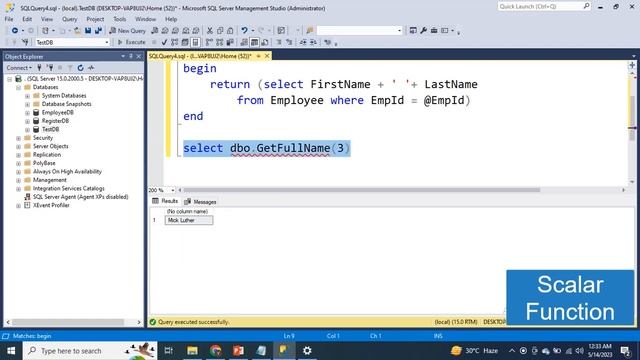Switch to the Results tab
Screen dimensions: 640x360
pyautogui.click(x=165, y=201)
